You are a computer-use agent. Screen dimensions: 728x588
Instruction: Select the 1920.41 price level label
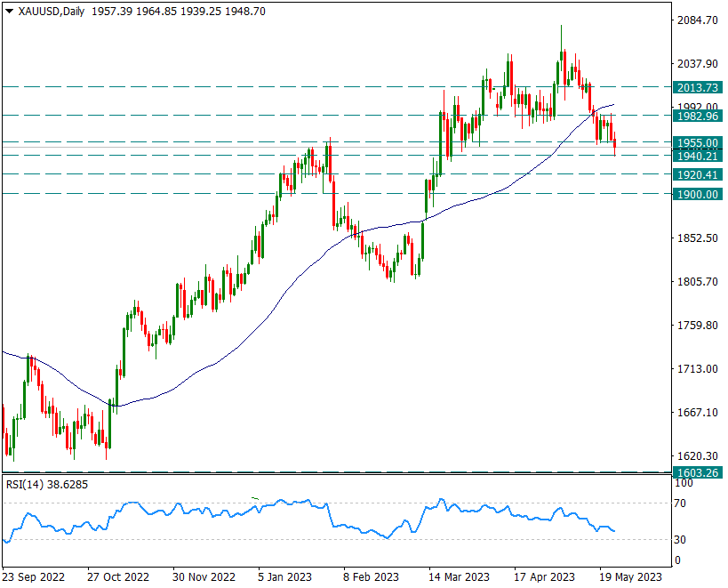click(698, 174)
